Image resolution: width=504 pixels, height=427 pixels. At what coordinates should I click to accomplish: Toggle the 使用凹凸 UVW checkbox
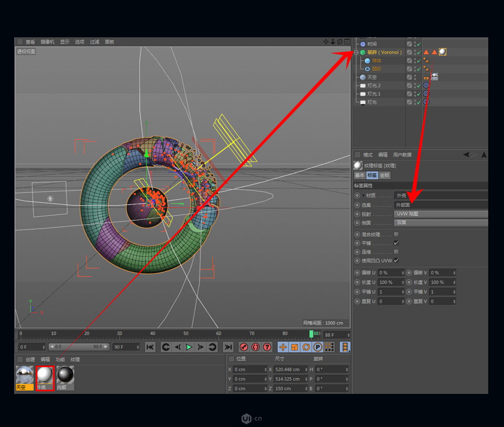(x=396, y=261)
